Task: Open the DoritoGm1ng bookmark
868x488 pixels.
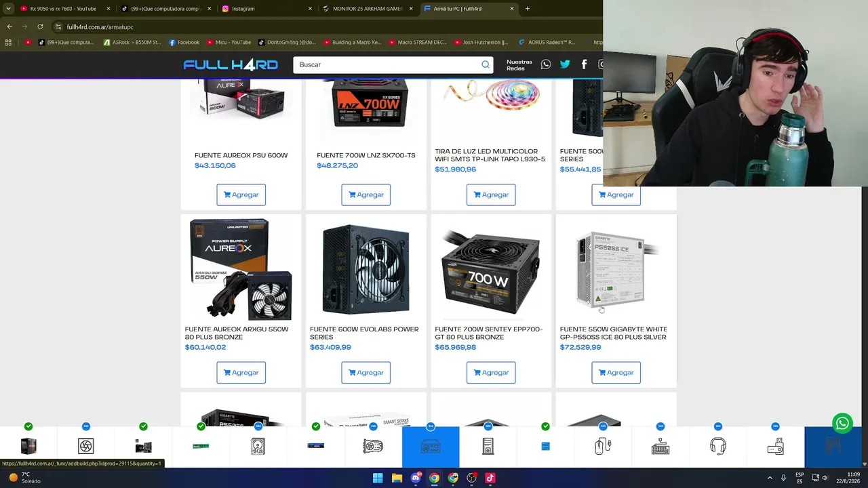Action: pyautogui.click(x=287, y=42)
